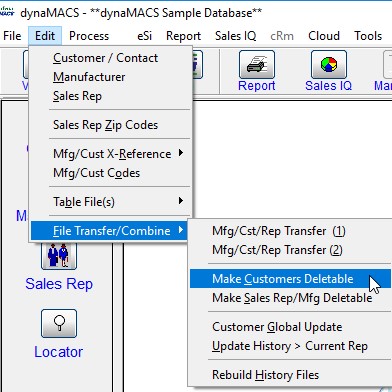Open the cRm menu
Viewport: 392px width, 392px height.
pos(282,36)
